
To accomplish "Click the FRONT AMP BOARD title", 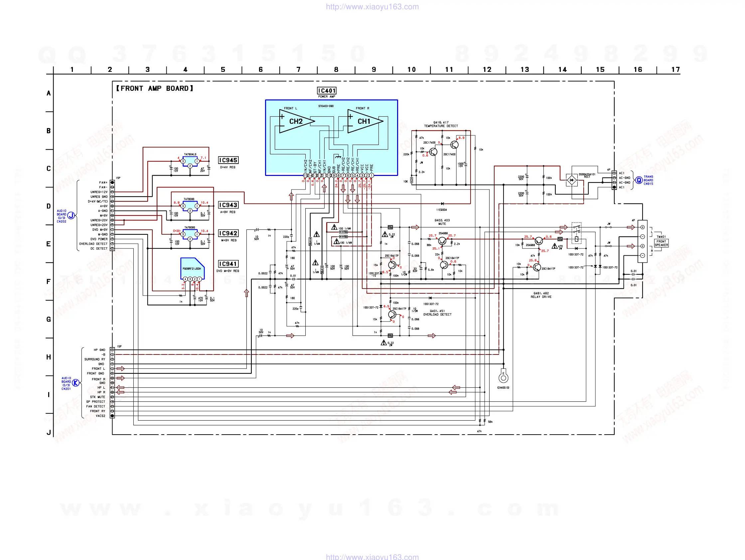I will point(155,88).
